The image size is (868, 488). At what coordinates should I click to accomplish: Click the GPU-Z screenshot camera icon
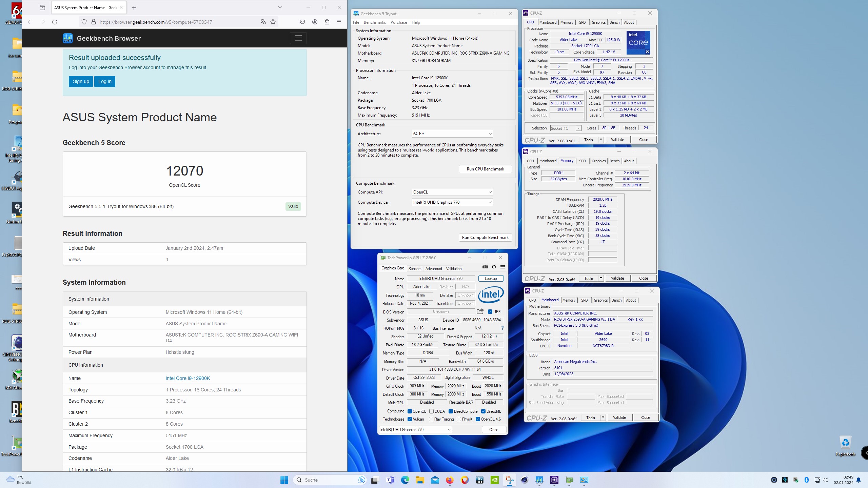point(485,267)
